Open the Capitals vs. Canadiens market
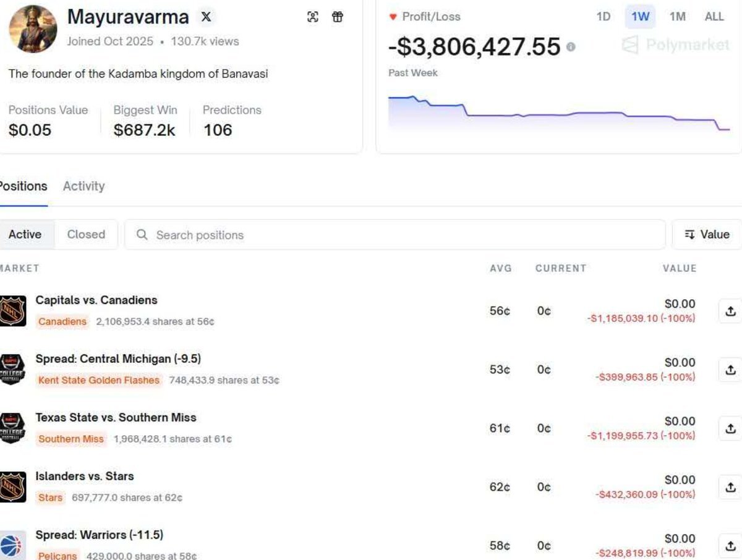Image resolution: width=742 pixels, height=560 pixels. 96,300
